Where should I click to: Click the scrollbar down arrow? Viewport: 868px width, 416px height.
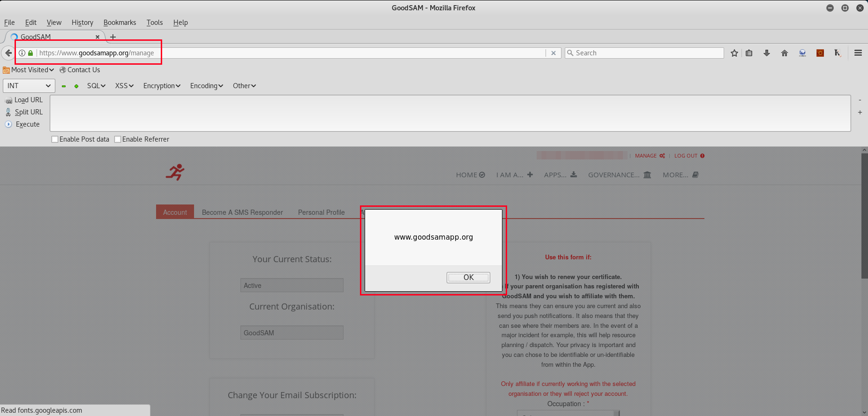(x=865, y=413)
